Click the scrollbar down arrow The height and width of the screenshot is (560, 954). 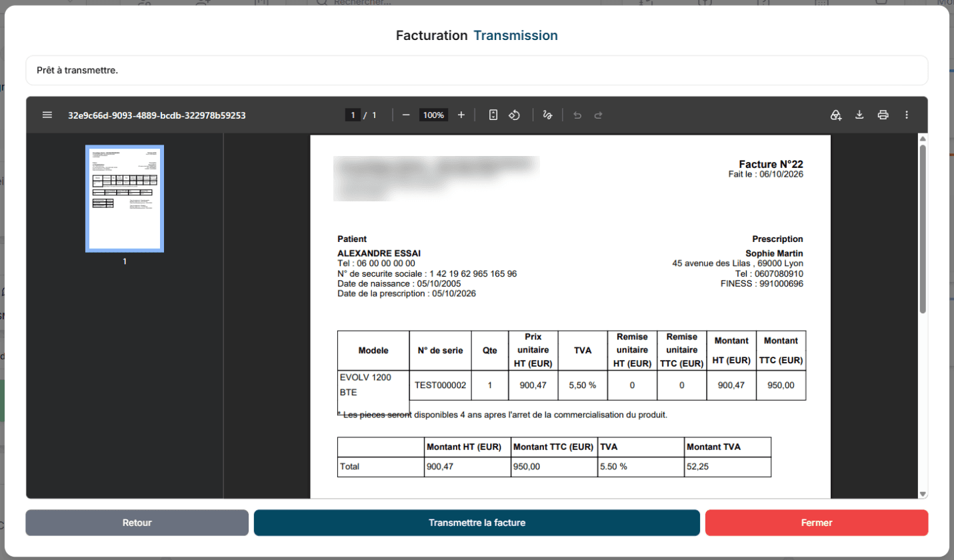pos(923,494)
